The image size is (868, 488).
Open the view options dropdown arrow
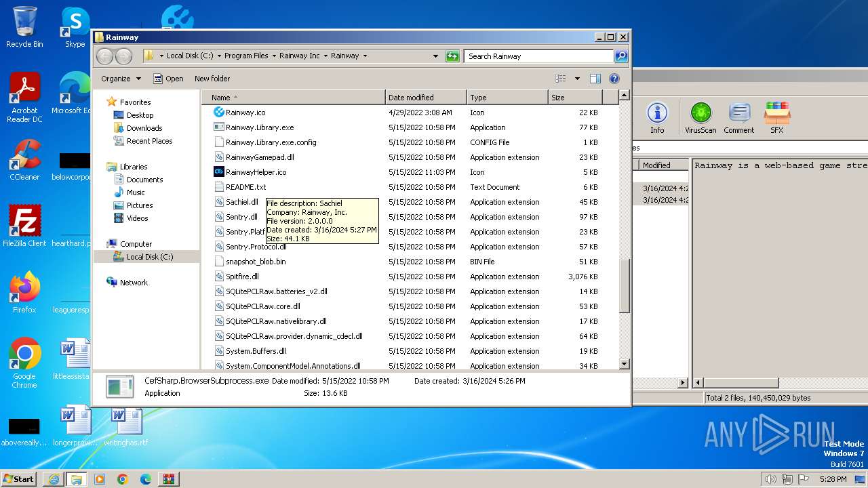coord(577,79)
